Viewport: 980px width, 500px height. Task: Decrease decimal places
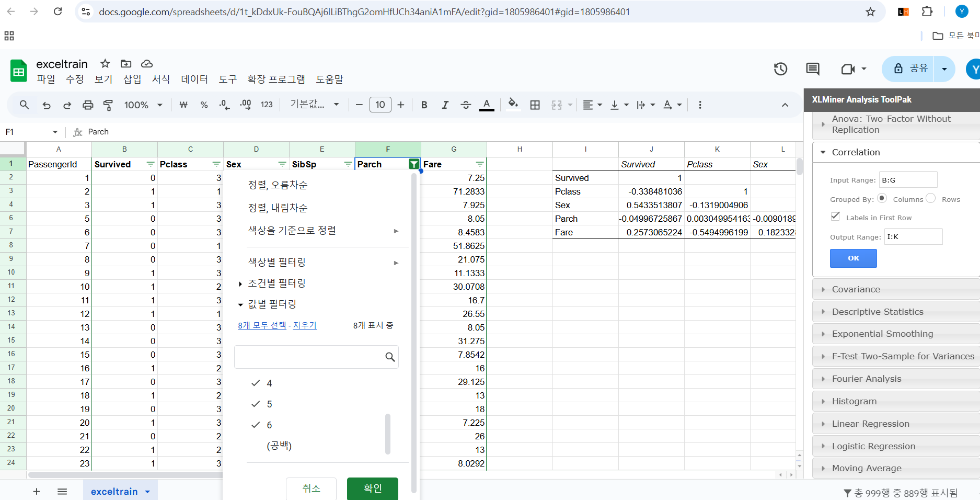pyautogui.click(x=224, y=105)
